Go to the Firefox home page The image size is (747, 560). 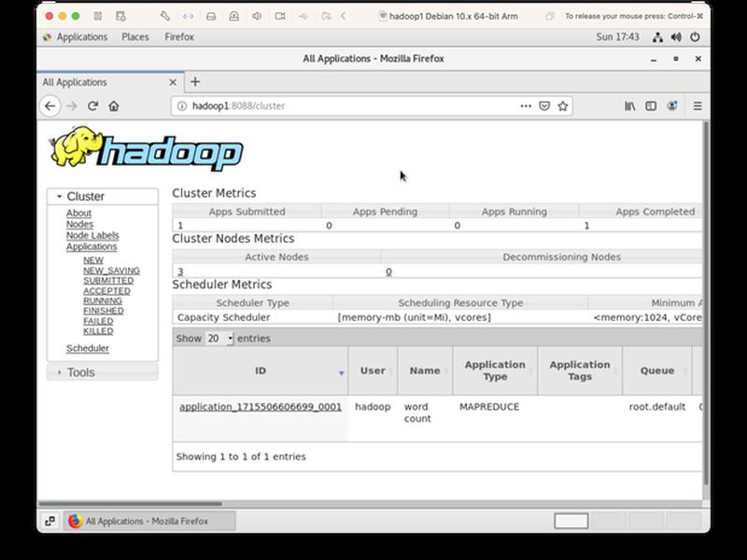114,105
